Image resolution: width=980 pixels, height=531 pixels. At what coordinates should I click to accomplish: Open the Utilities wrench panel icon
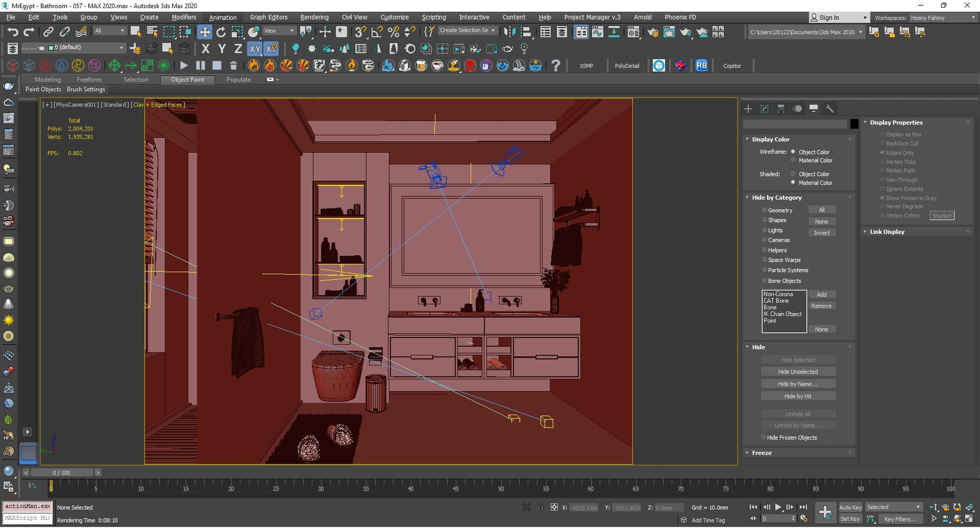click(x=830, y=109)
